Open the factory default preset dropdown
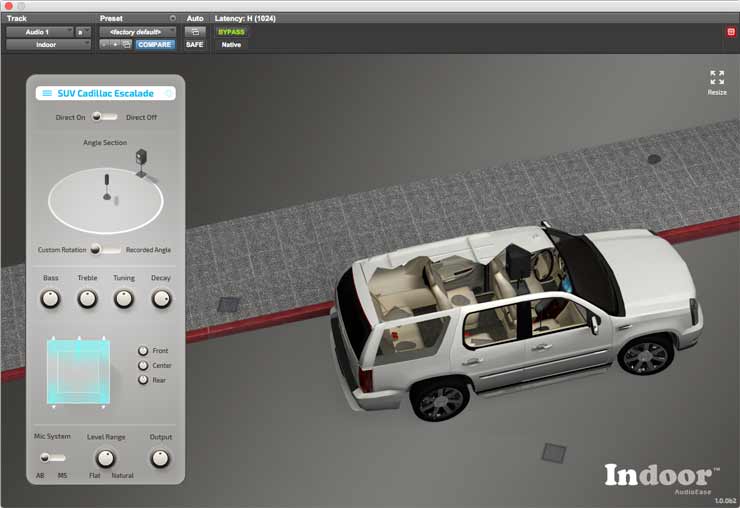Viewport: 740px width, 508px height. click(137, 32)
